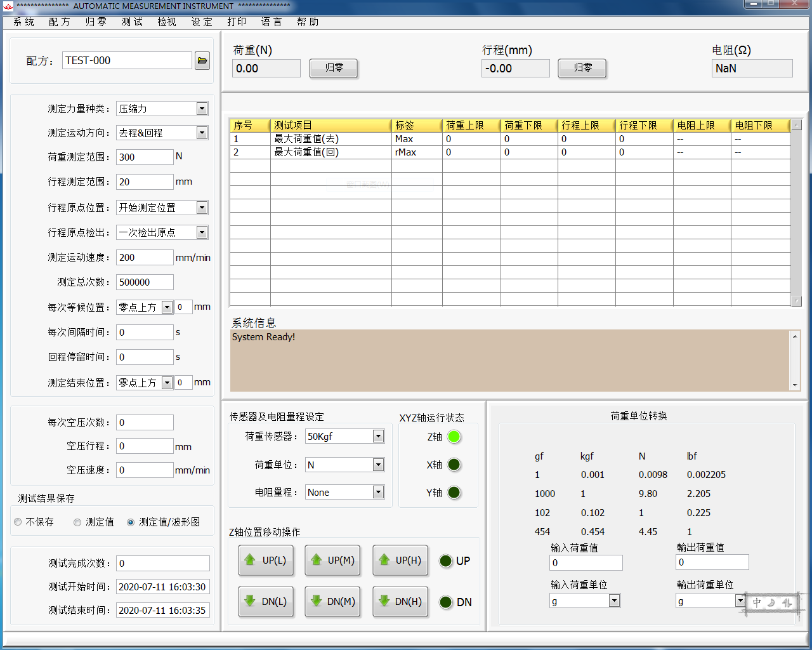The image size is (812, 650).
Task: Click the 输入荷重值 field
Action: pyautogui.click(x=586, y=562)
